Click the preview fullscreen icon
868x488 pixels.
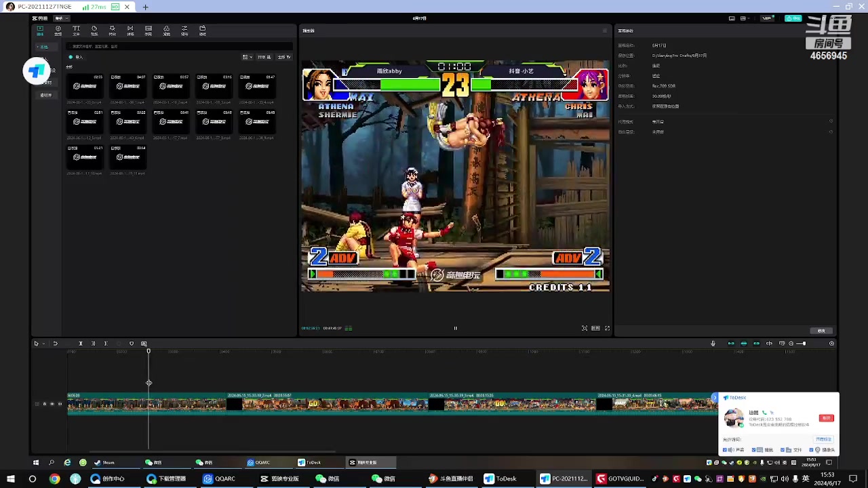607,328
